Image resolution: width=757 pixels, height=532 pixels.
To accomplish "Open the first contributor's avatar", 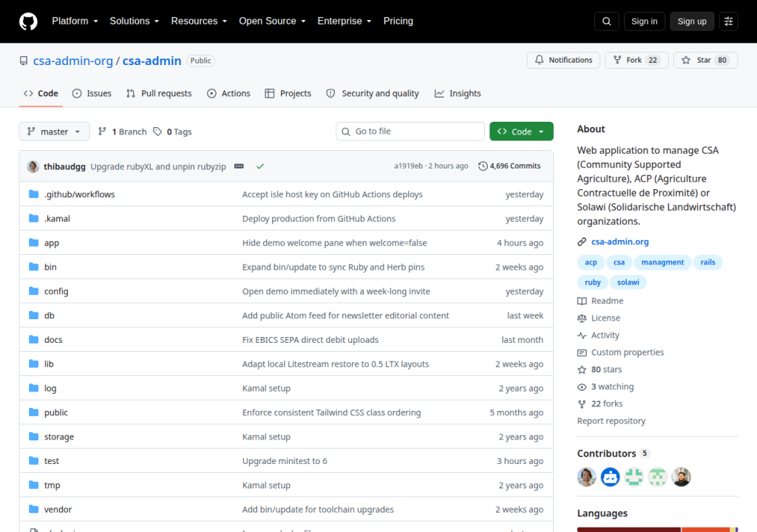I will pos(586,477).
